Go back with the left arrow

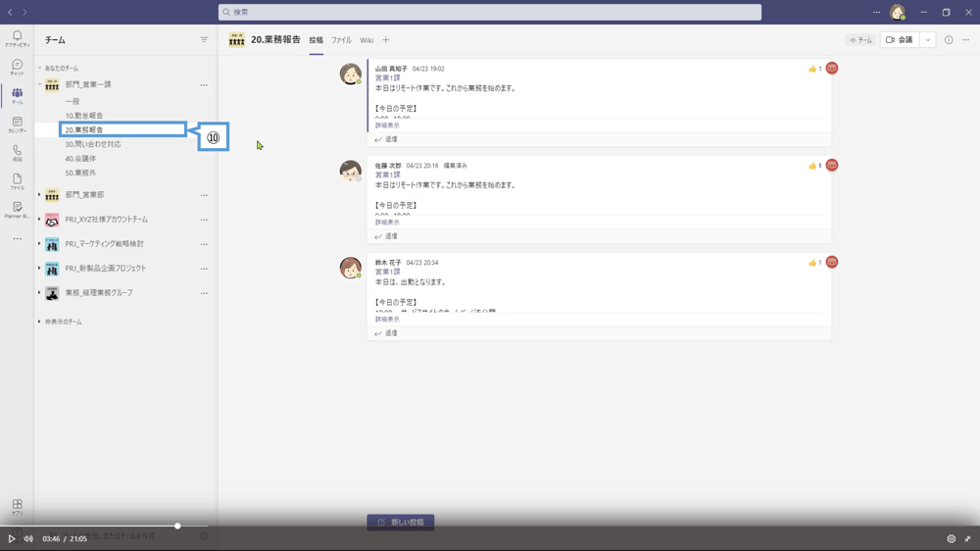10,12
